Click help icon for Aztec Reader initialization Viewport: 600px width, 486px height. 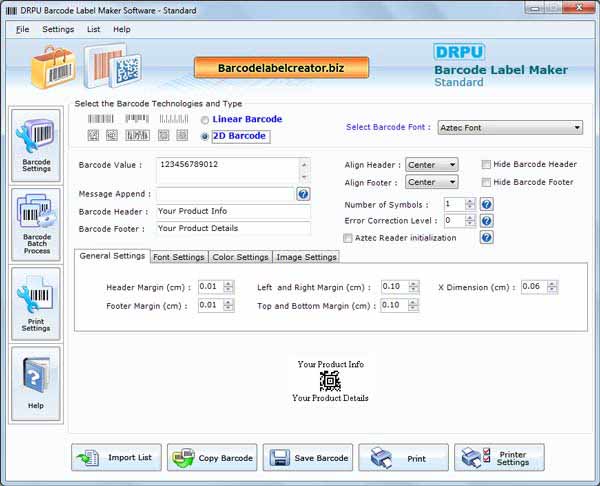[486, 238]
